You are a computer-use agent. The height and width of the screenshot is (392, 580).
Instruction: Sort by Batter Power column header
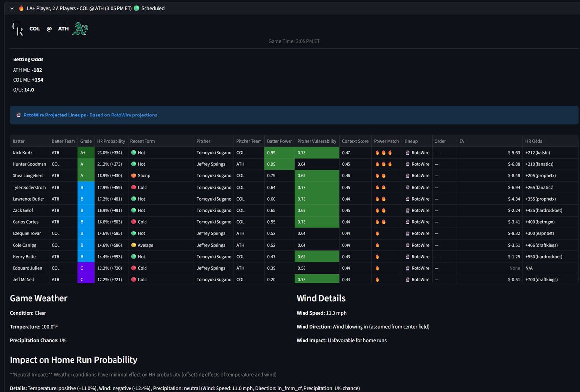(279, 141)
